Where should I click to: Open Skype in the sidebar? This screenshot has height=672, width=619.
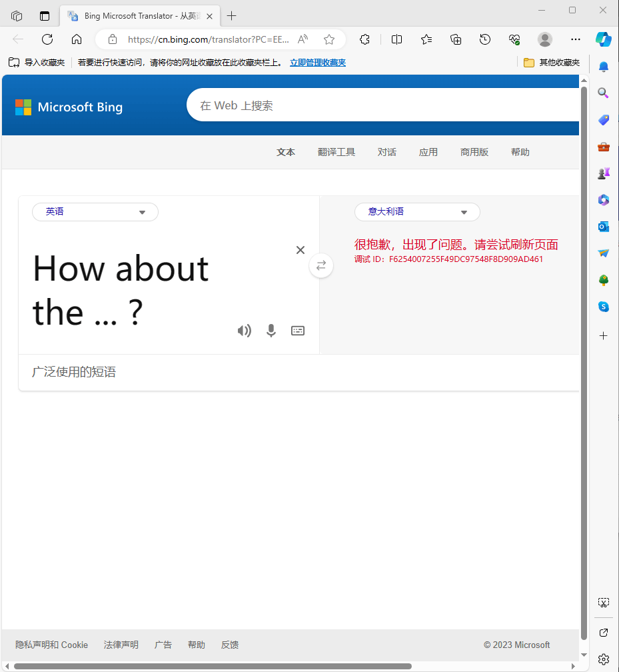[x=604, y=307]
